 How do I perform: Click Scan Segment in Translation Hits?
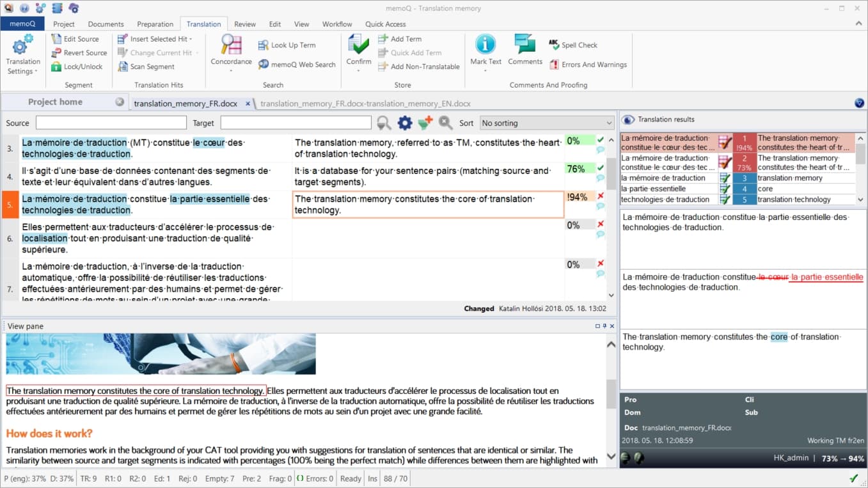point(146,67)
